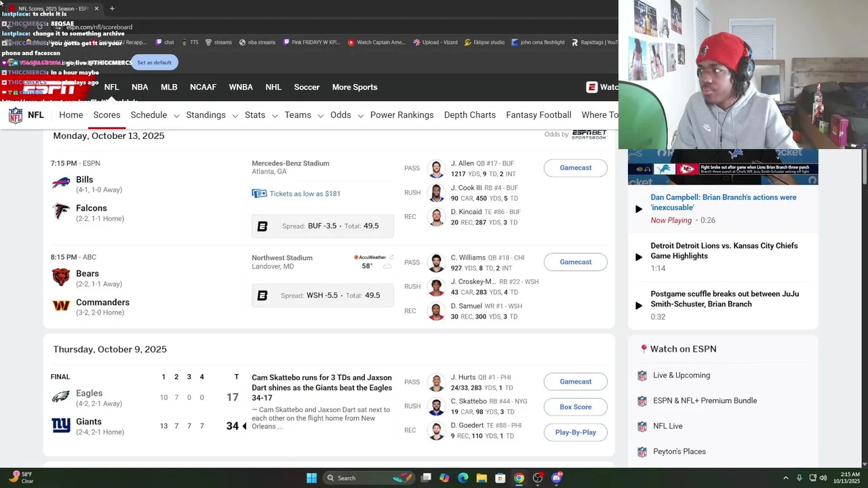Click the Falcons team logo
This screenshot has height=488, width=868.
pos(61,211)
